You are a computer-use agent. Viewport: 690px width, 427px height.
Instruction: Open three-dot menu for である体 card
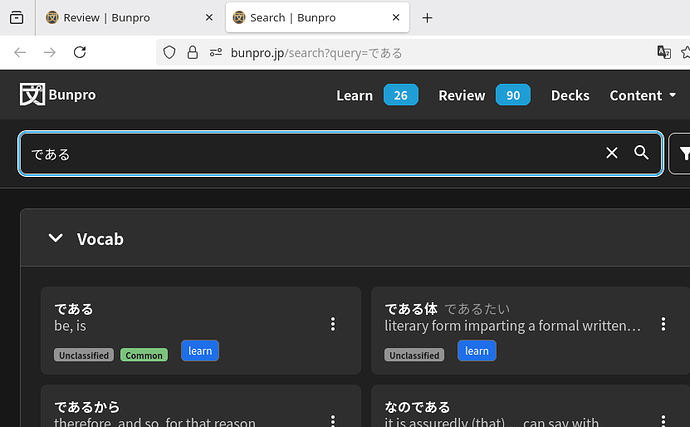coord(663,324)
